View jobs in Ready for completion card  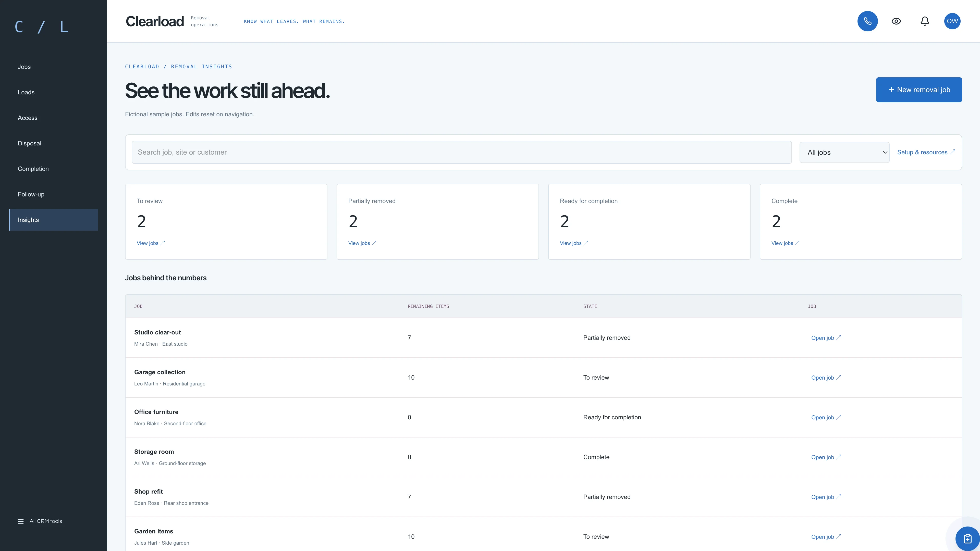[574, 243]
